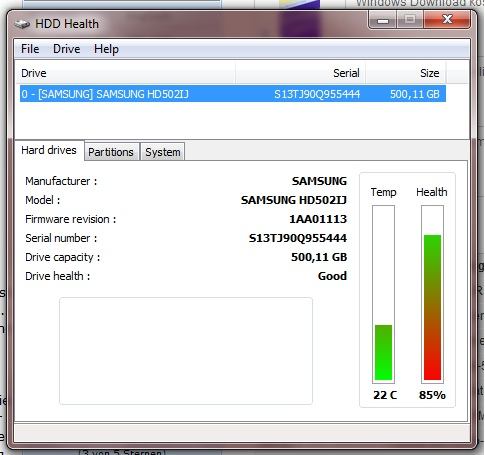Click the Firmware revision label
Viewport: 485px width, 455px height.
pos(71,219)
